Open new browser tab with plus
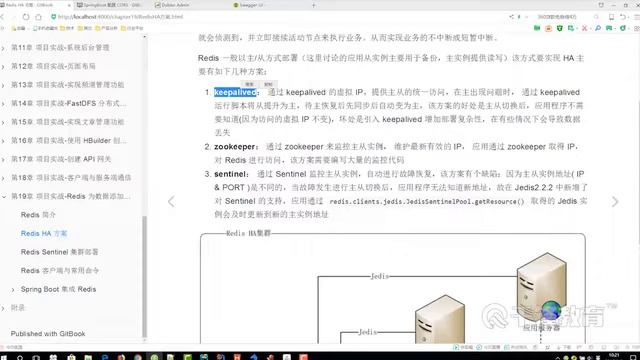This screenshot has width=640, height=360. (313, 5)
